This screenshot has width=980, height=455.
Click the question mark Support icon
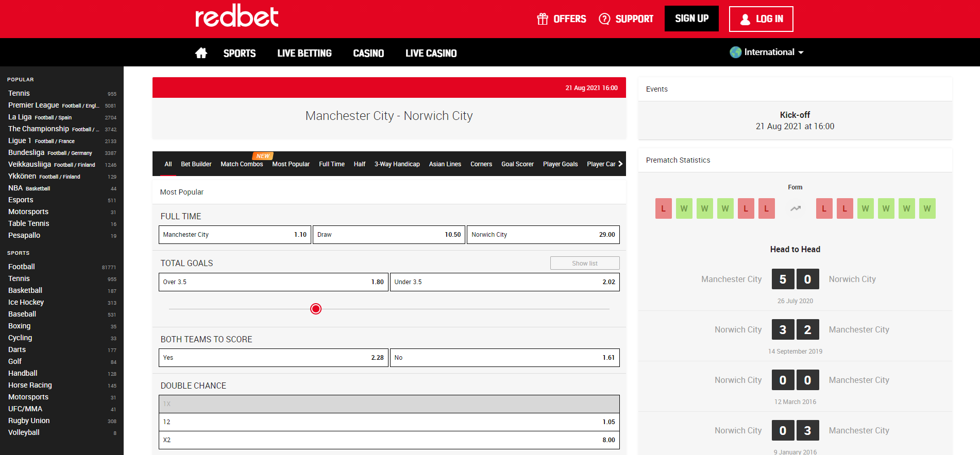604,19
